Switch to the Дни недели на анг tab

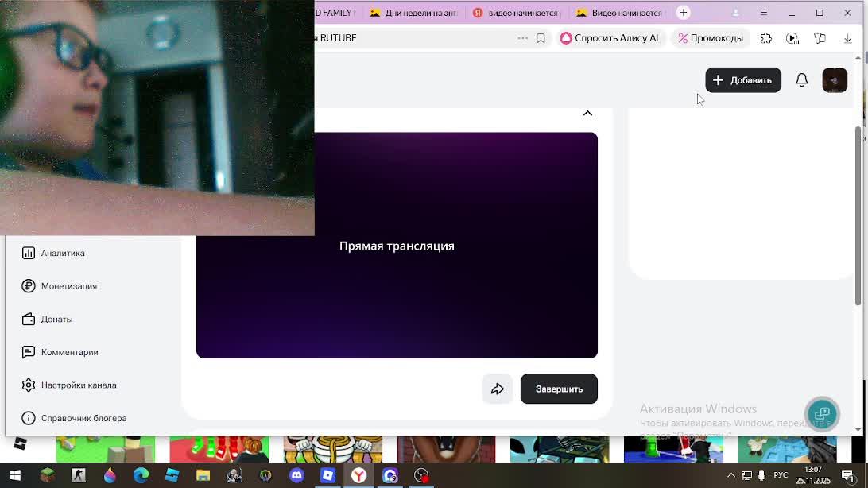point(414,13)
